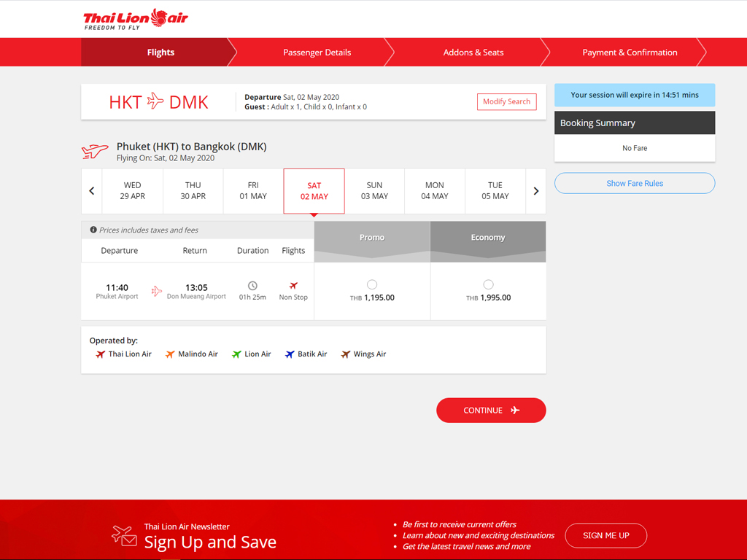Click the Batik Air blue plane icon
Image resolution: width=747 pixels, height=560 pixels.
[290, 354]
